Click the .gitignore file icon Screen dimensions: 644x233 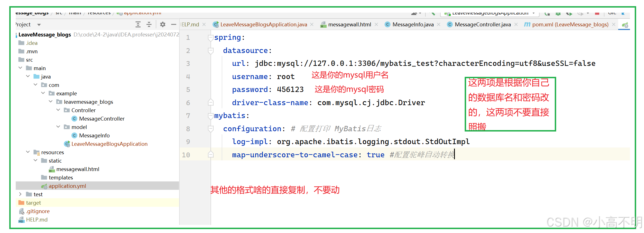[x=21, y=211]
